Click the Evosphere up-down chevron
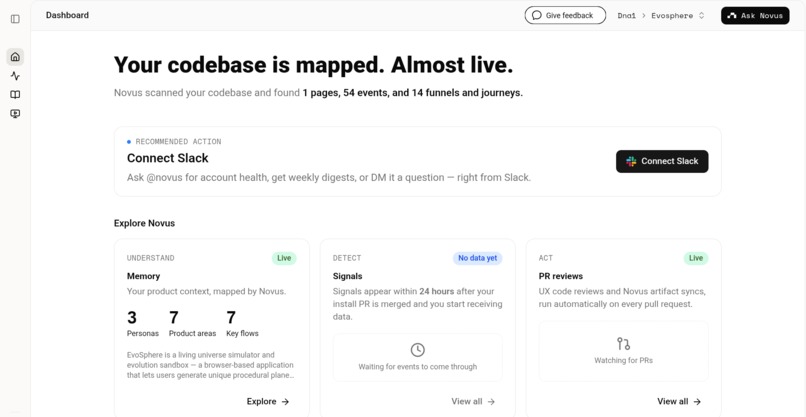806x417 pixels. tap(701, 15)
